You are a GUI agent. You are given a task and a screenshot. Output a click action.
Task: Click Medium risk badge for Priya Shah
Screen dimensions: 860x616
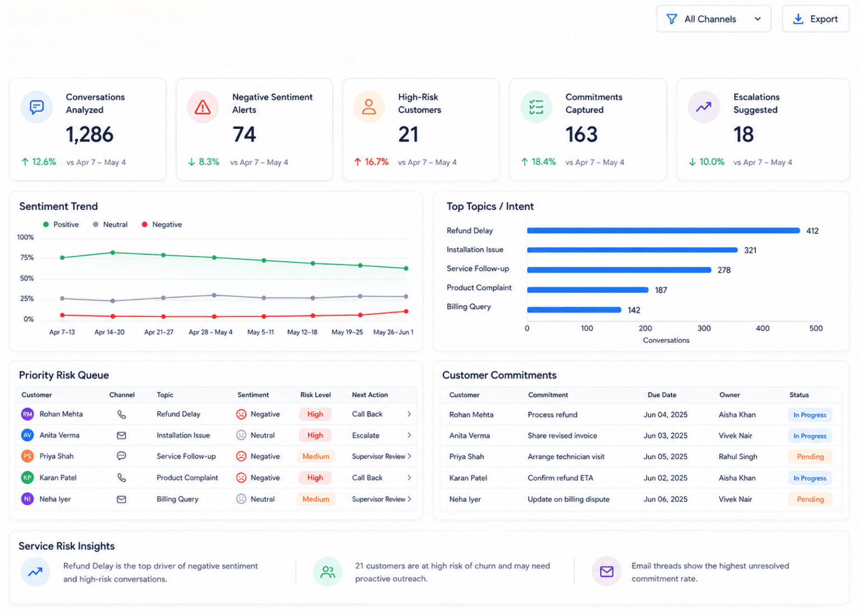coord(316,456)
